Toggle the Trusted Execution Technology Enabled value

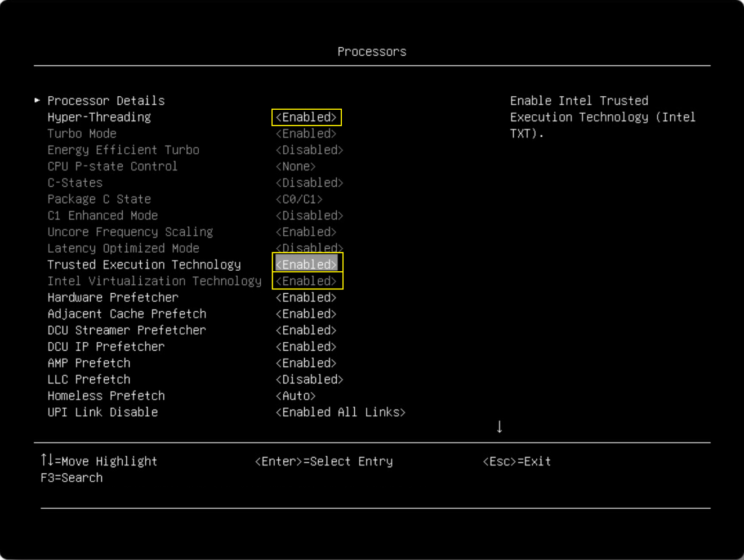[306, 265]
